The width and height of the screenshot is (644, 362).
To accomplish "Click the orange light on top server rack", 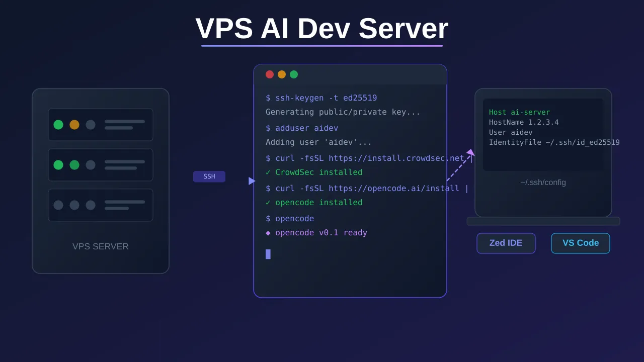I will point(74,125).
